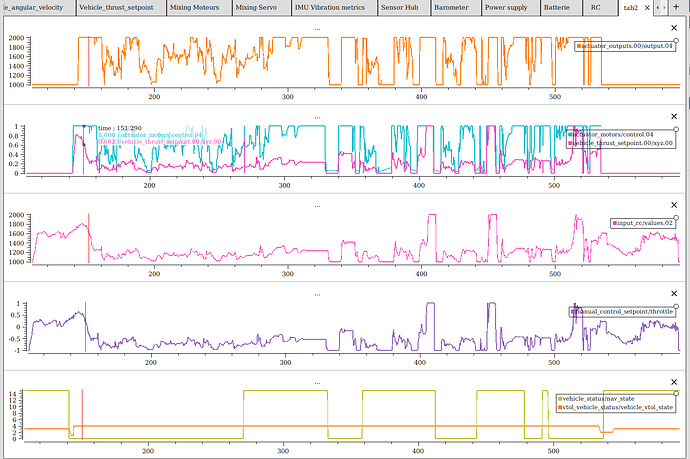Click the red time tracker in the input_rc plot
The height and width of the screenshot is (459, 690).
pyautogui.click(x=88, y=238)
